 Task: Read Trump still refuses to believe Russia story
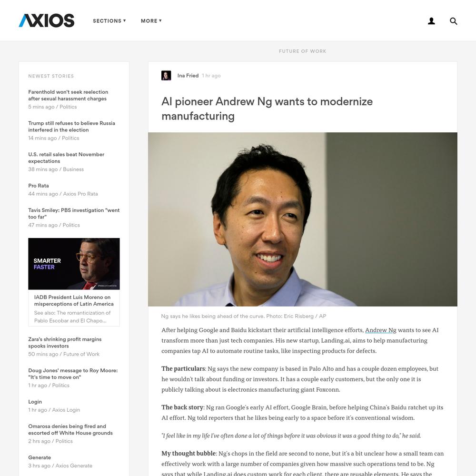72,127
